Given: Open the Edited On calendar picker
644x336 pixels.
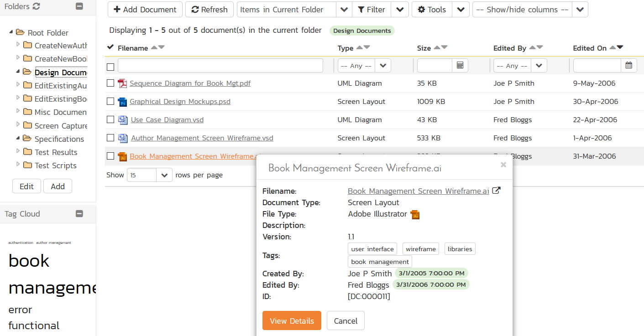Looking at the screenshot, I should click(628, 66).
